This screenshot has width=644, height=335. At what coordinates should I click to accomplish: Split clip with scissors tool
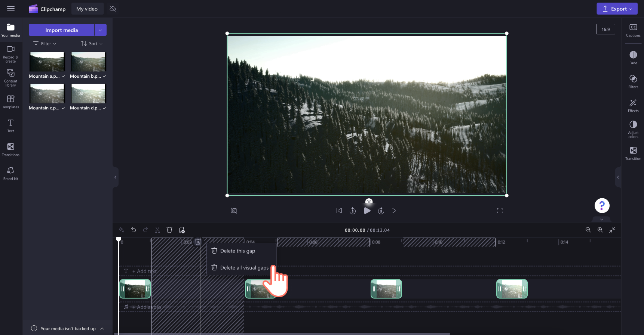[157, 230]
